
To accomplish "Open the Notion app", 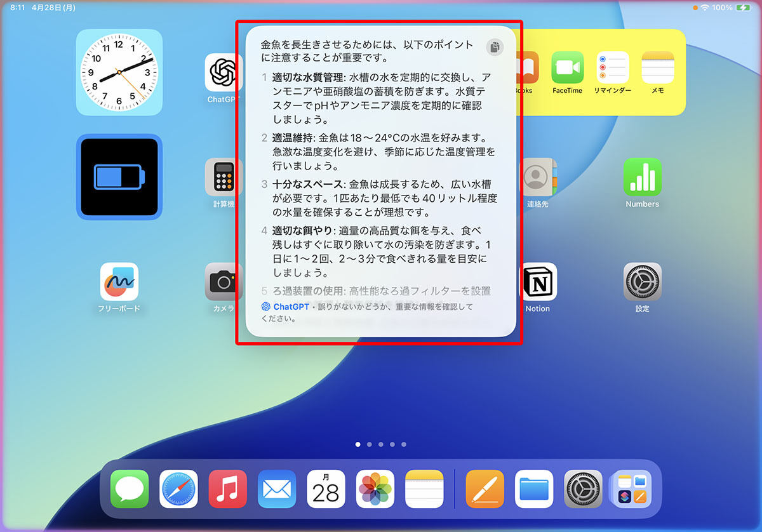I will tap(538, 282).
